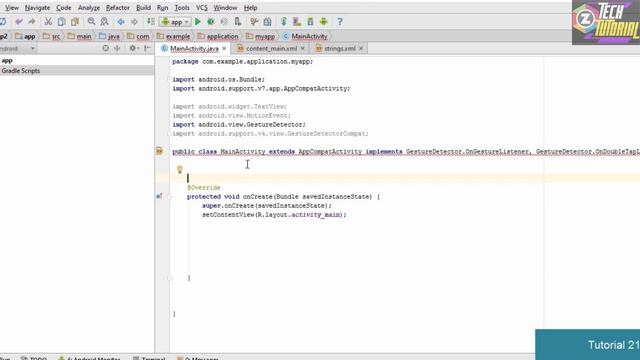Click the example breadcrumb
This screenshot has height=360, width=640.
(173, 36)
